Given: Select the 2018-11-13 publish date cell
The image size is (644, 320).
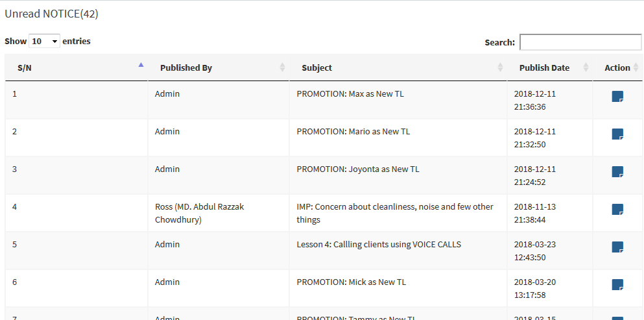Looking at the screenshot, I should coord(534,213).
